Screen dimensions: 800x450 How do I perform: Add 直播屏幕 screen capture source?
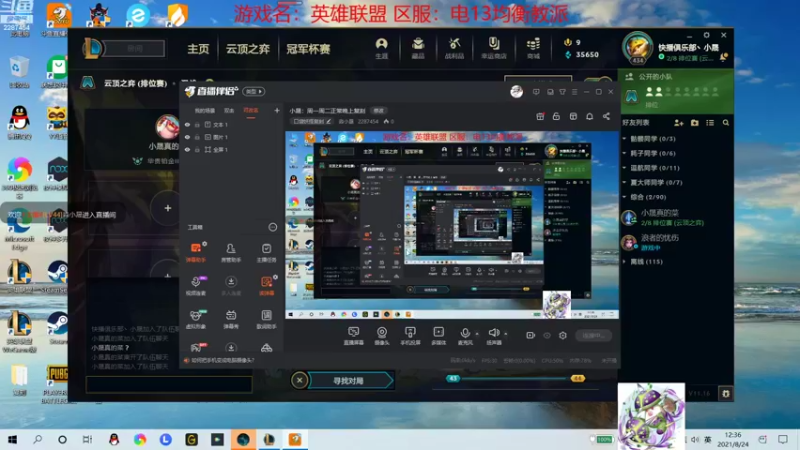click(354, 336)
